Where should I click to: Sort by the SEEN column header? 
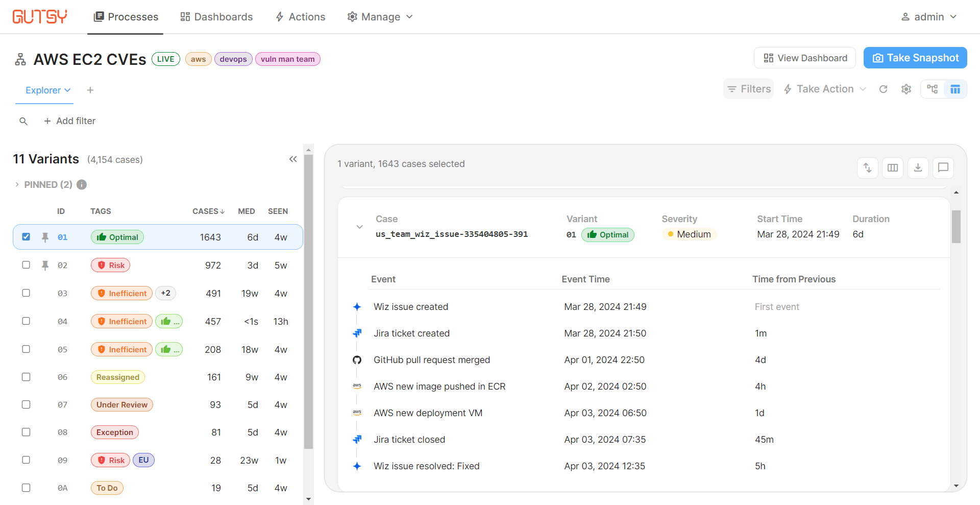coord(278,211)
